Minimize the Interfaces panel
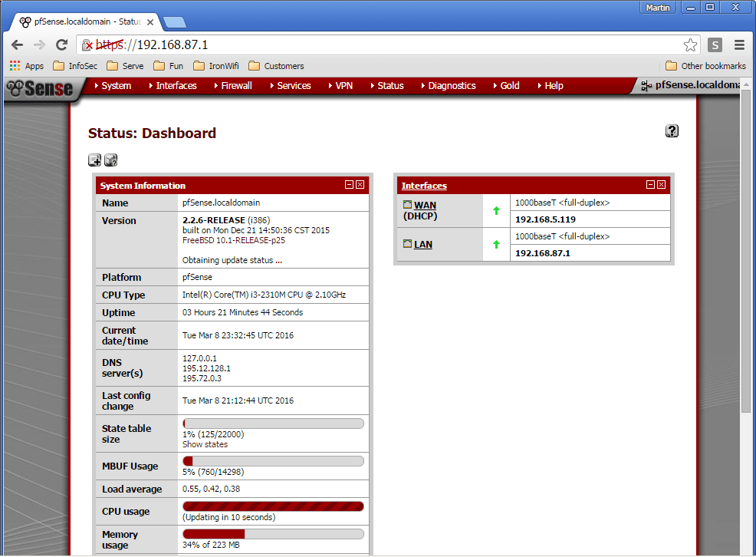This screenshot has width=756, height=557. (650, 184)
